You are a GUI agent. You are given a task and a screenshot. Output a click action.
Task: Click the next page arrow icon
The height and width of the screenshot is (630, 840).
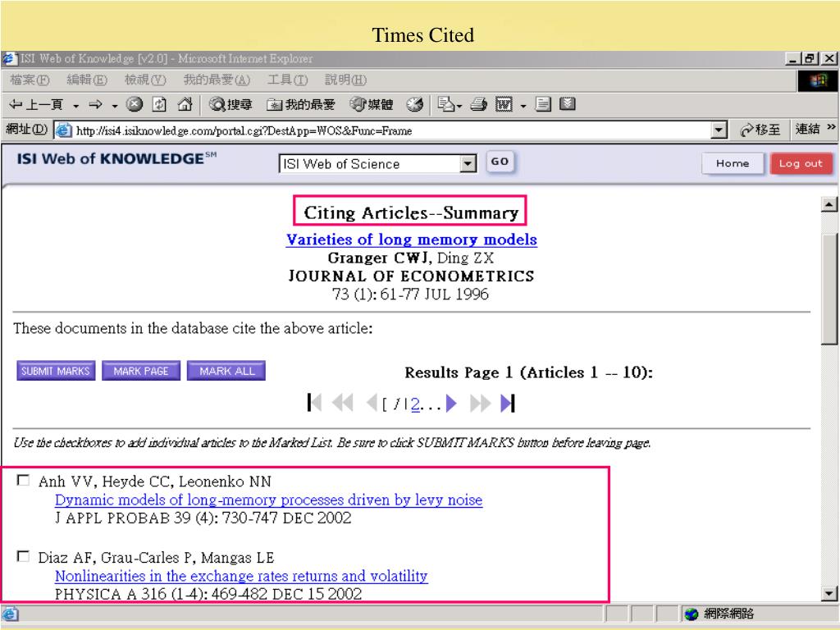click(x=451, y=403)
